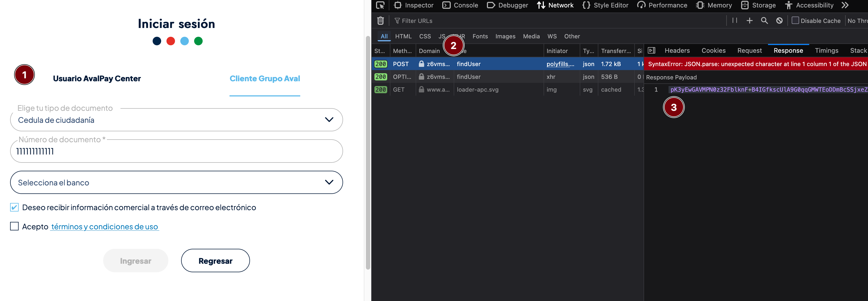Open the Cookies details tab
This screenshot has height=301, width=868.
tap(713, 51)
